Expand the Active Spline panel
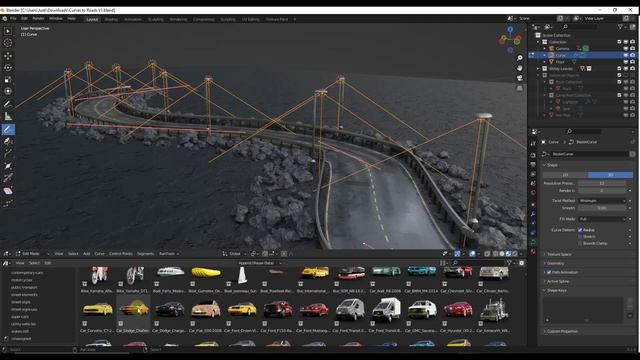 (x=558, y=282)
